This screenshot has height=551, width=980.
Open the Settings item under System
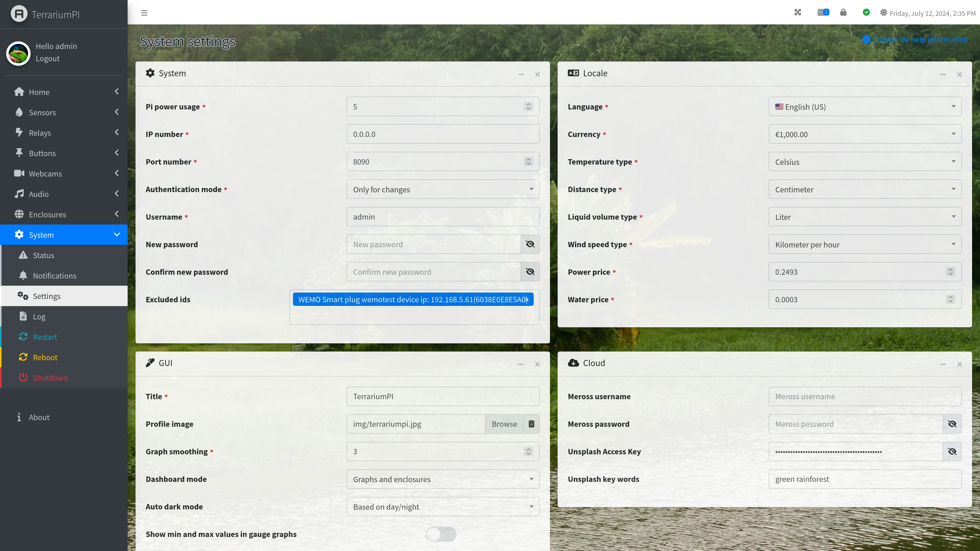[x=46, y=296]
